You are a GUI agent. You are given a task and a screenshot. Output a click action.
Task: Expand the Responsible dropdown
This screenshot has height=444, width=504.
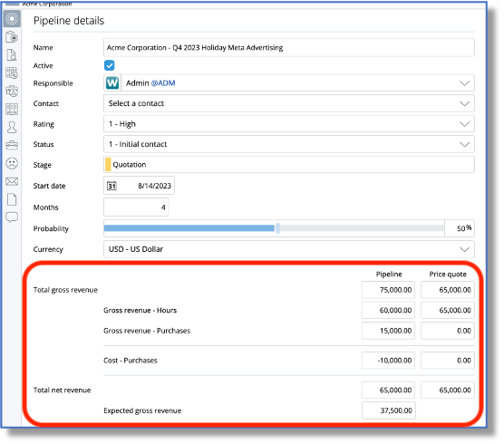click(x=464, y=83)
